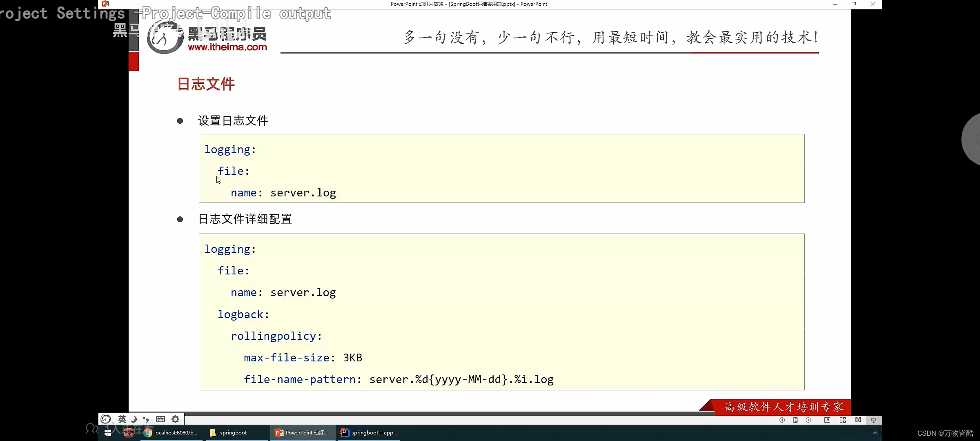Go to previous slide using the arrow button
Image resolution: width=980 pixels, height=441 pixels.
782,420
